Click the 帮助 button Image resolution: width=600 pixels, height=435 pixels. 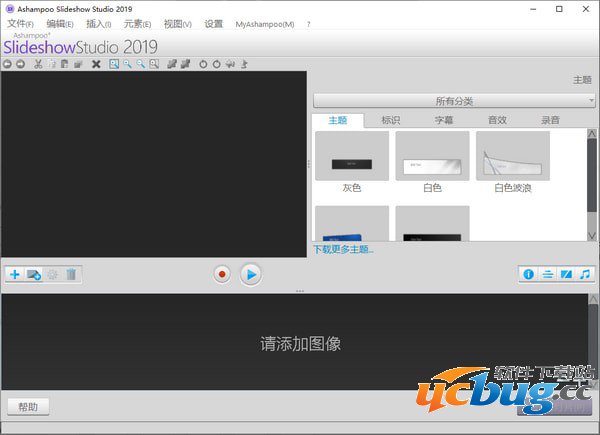point(27,406)
